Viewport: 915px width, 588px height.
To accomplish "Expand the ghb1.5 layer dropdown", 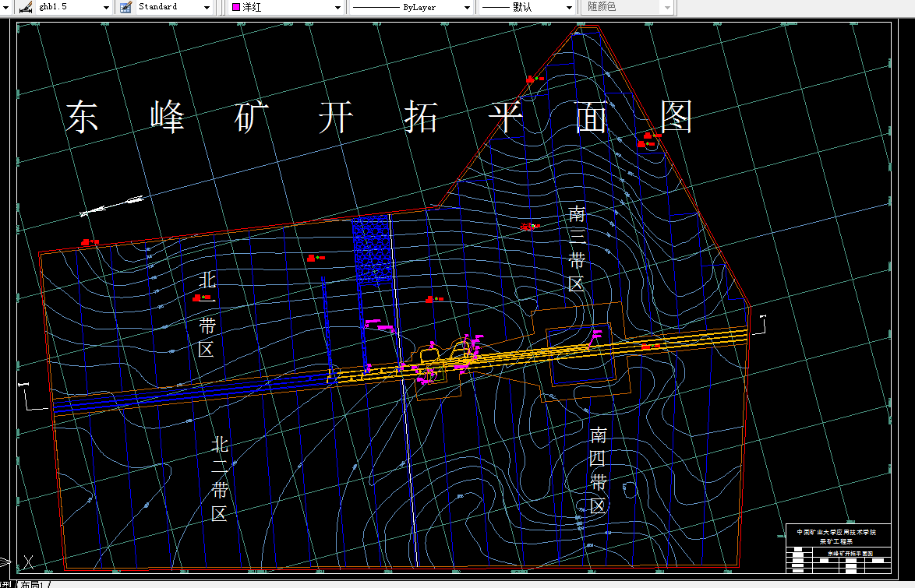I will (x=105, y=8).
